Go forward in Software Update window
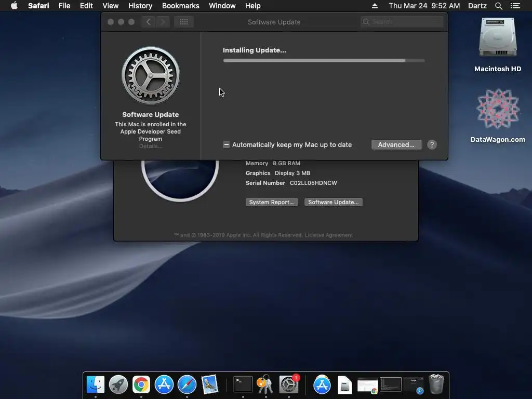The image size is (532, 399). (x=163, y=22)
